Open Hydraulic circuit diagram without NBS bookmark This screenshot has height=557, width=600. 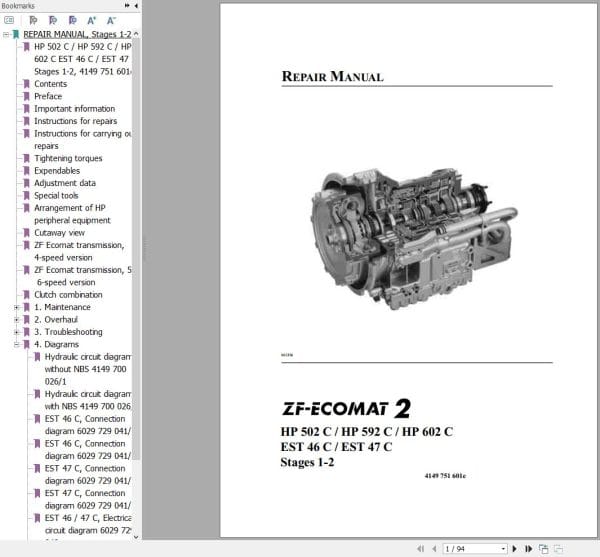point(88,369)
